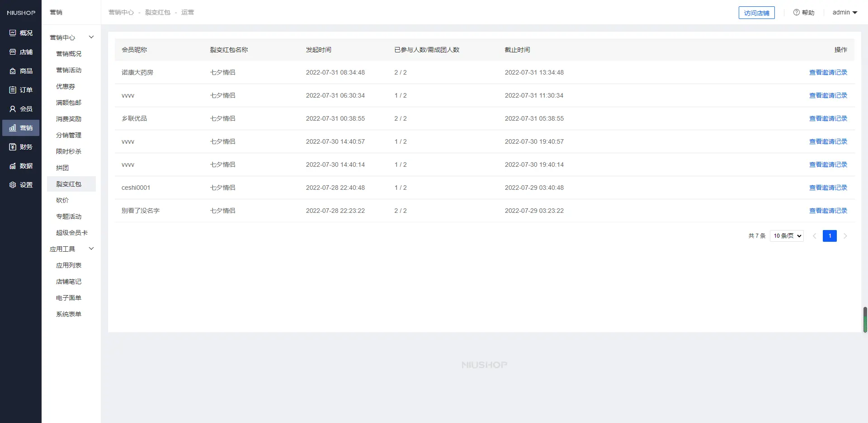Click page number 1 in pagination
Viewport: 868px width, 423px height.
pyautogui.click(x=830, y=236)
